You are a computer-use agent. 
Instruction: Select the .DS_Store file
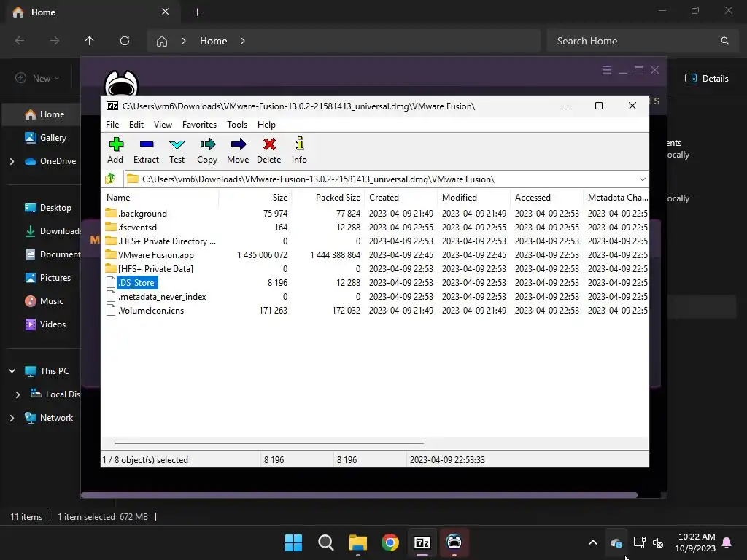click(x=136, y=282)
